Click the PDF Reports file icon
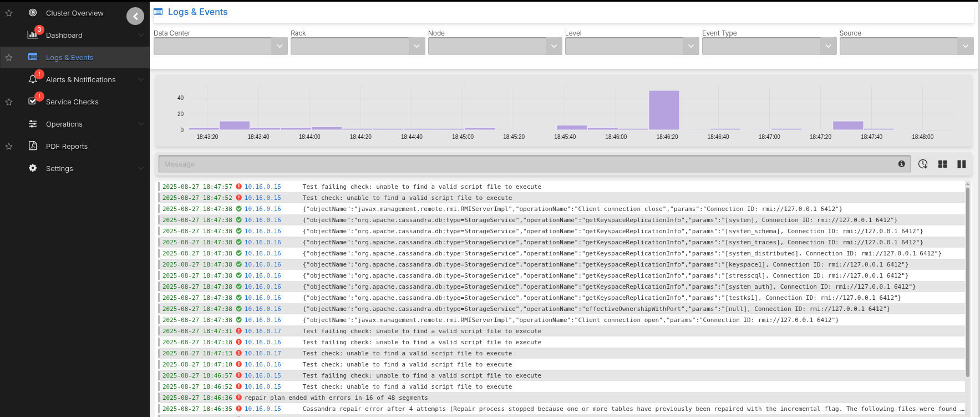 (x=33, y=146)
